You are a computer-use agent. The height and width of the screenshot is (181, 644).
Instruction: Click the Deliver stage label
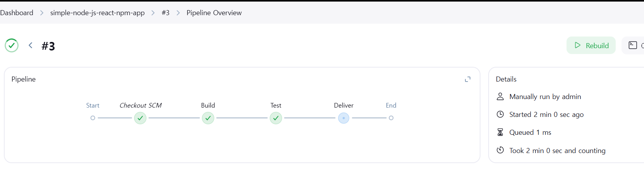[x=344, y=105]
